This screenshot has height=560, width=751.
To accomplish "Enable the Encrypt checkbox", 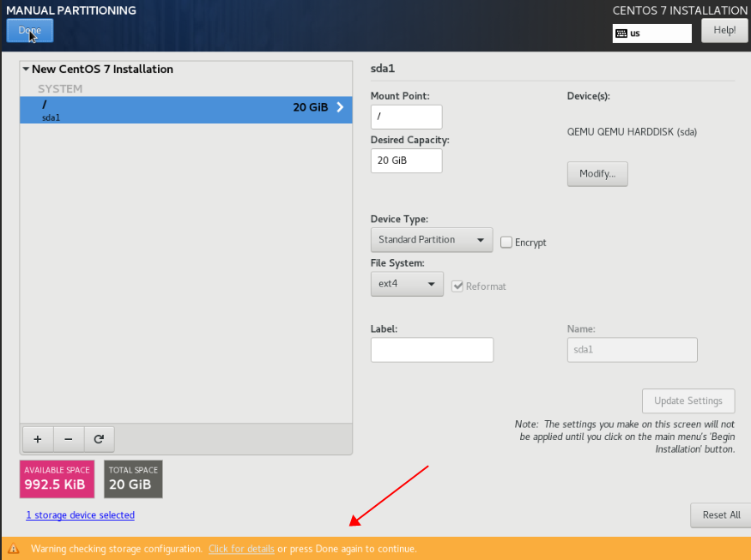I will pyautogui.click(x=506, y=242).
